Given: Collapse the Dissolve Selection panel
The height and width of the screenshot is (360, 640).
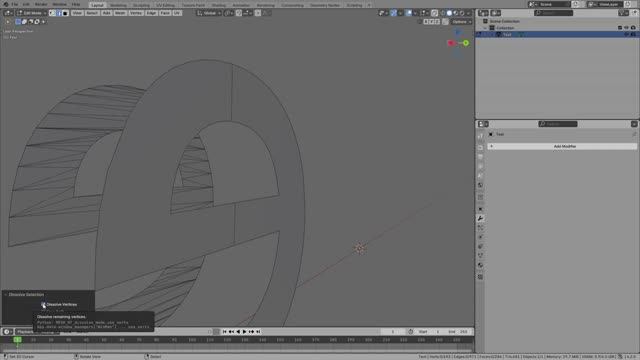Looking at the screenshot, I should 6,294.
